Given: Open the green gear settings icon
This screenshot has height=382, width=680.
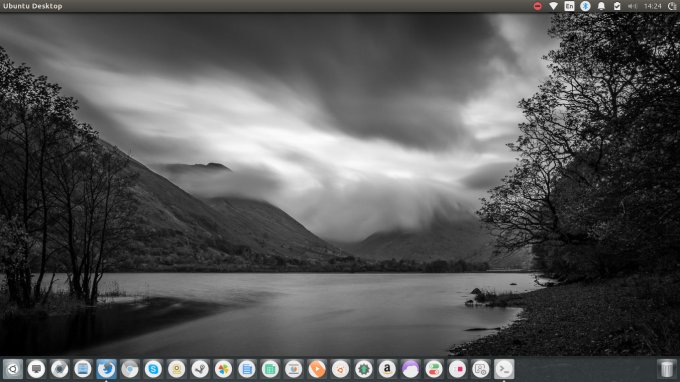Looking at the screenshot, I should [364, 369].
